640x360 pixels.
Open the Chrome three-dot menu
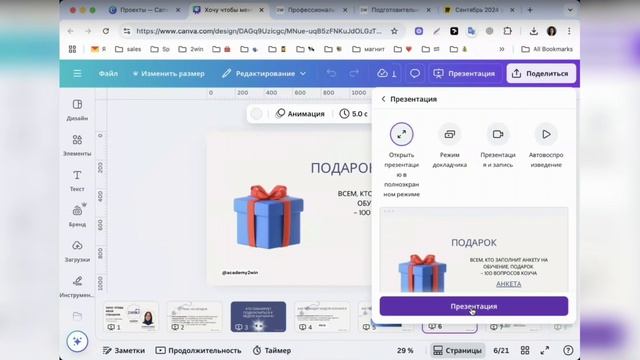[x=569, y=31]
